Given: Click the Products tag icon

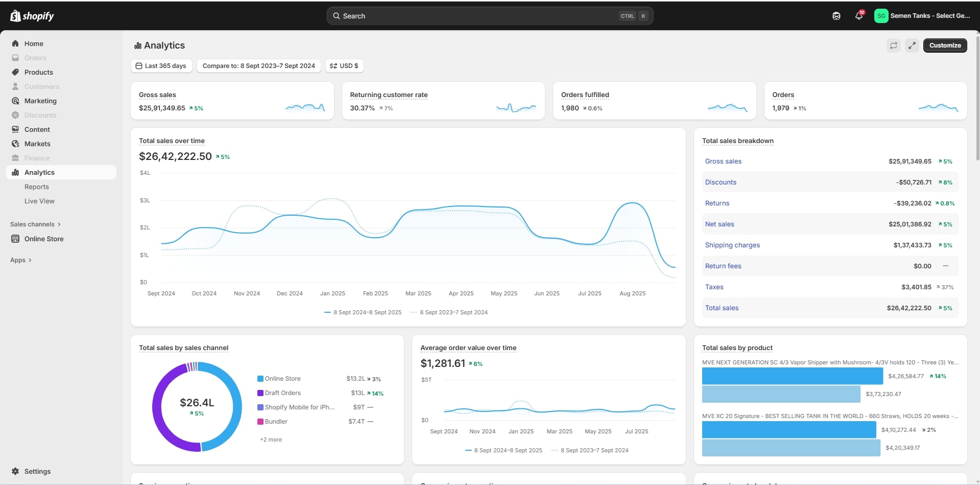Looking at the screenshot, I should pos(15,72).
